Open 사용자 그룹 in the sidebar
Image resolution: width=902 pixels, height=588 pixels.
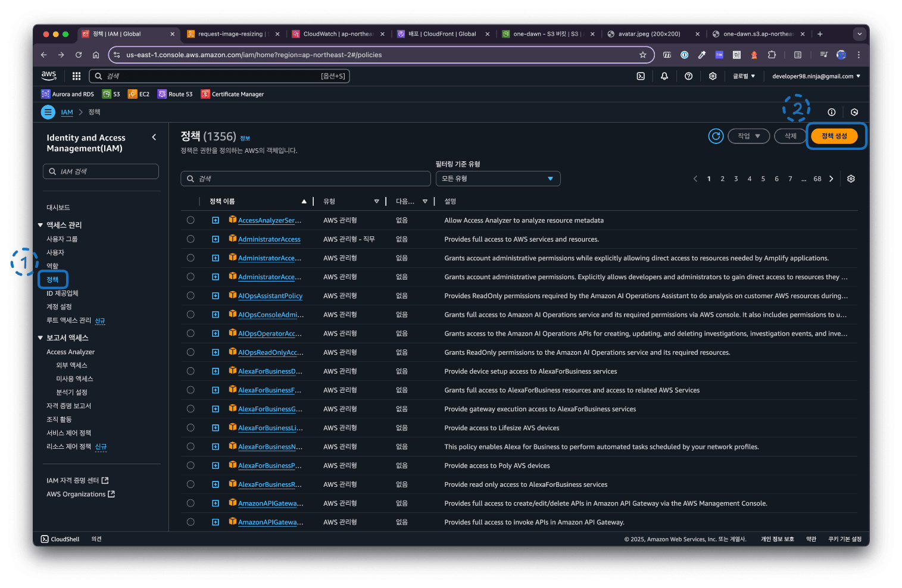tap(62, 239)
